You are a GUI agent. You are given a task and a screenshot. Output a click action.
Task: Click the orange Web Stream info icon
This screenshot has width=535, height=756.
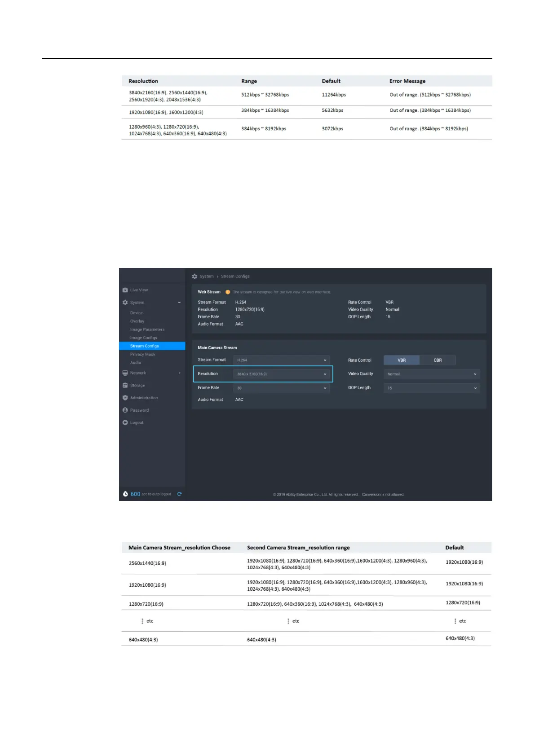click(228, 292)
